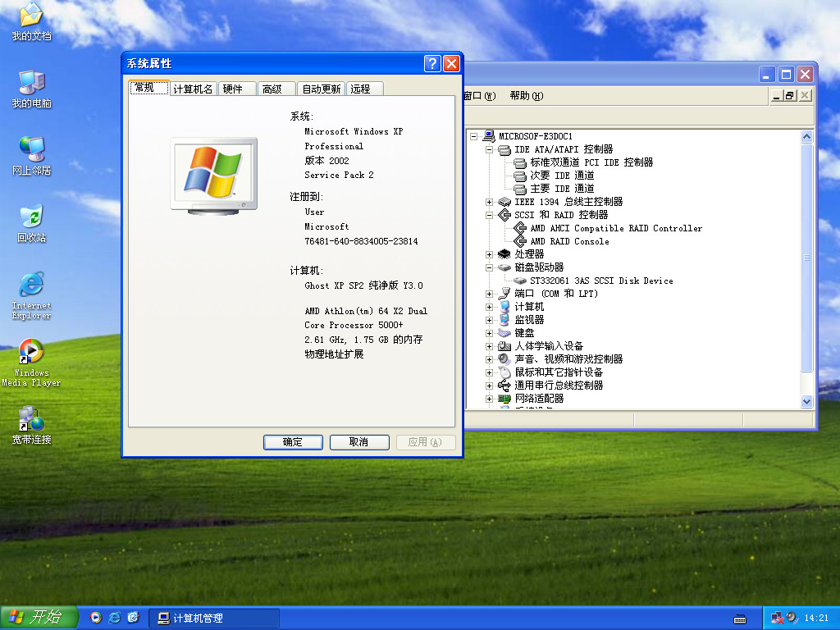Click the Cancel (取消) button
840x630 pixels.
(x=359, y=442)
